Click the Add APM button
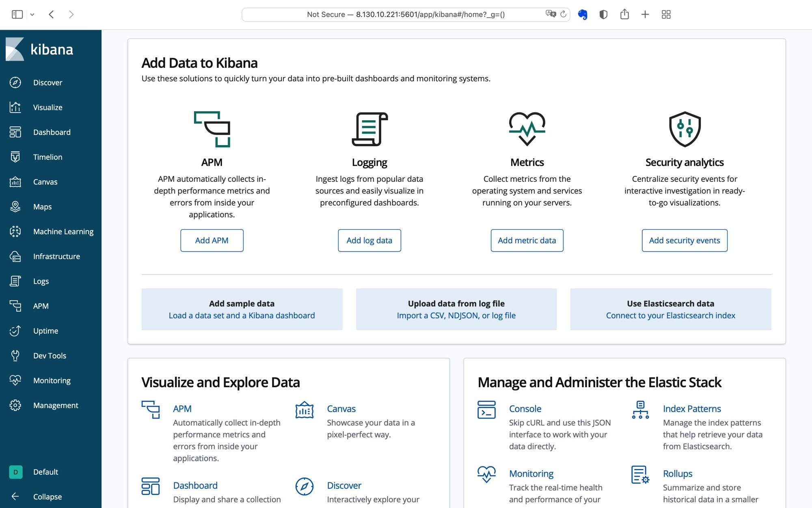The height and width of the screenshot is (508, 812). [x=212, y=240]
